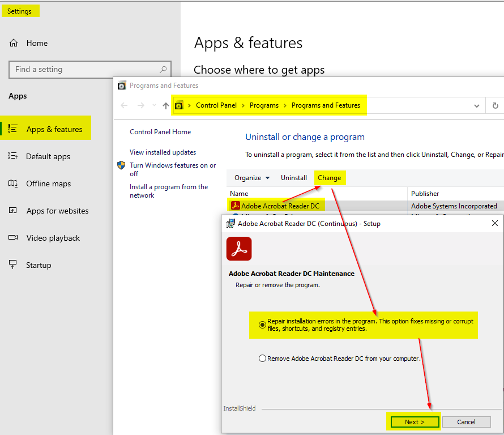Open Video playback settings

(x=53, y=238)
